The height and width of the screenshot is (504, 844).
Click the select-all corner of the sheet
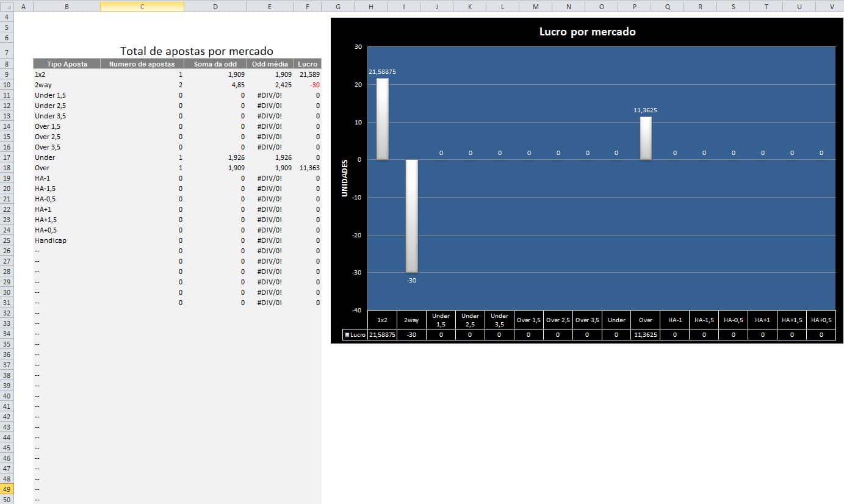point(7,6)
